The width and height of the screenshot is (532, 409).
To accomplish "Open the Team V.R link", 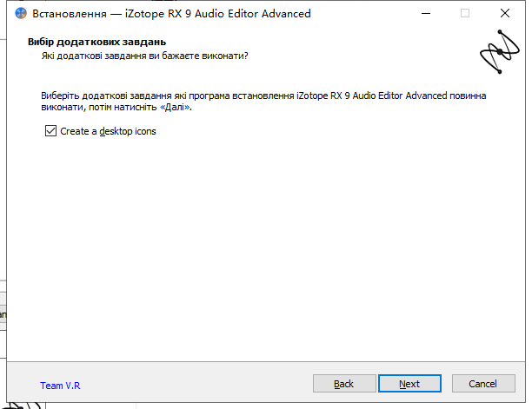I will click(x=60, y=385).
